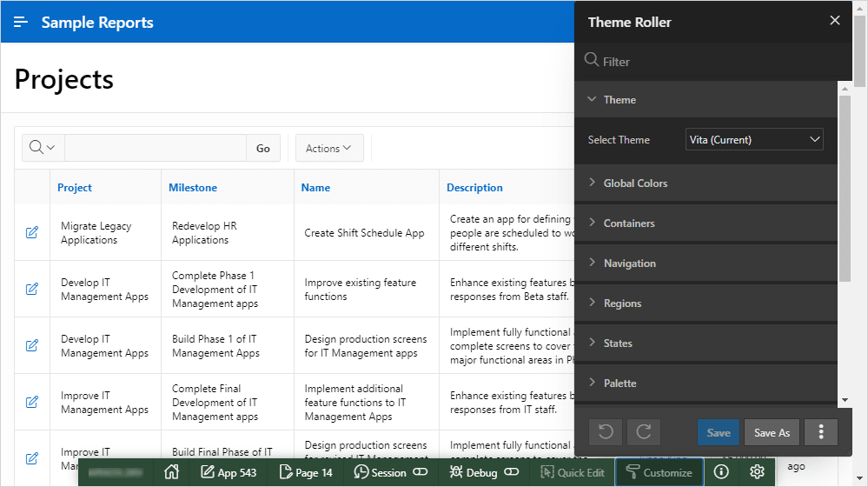Open the info icon in developer toolbar

(721, 472)
